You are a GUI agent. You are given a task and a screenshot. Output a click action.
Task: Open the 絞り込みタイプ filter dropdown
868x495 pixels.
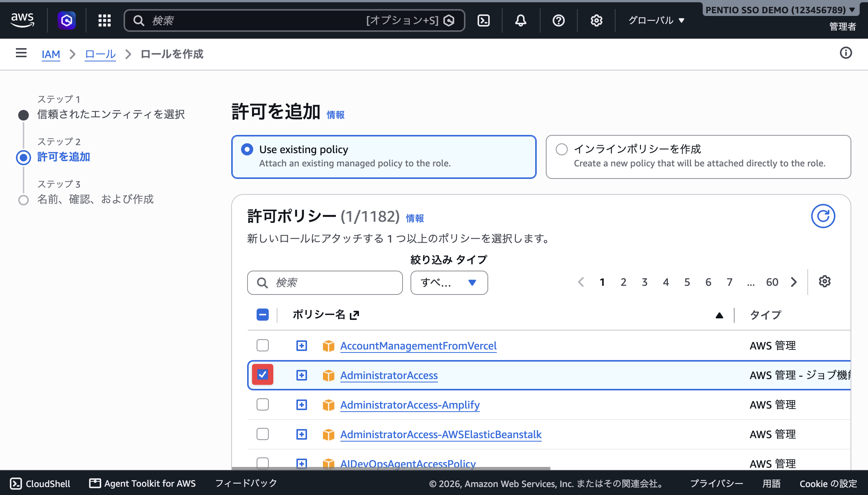click(x=449, y=283)
